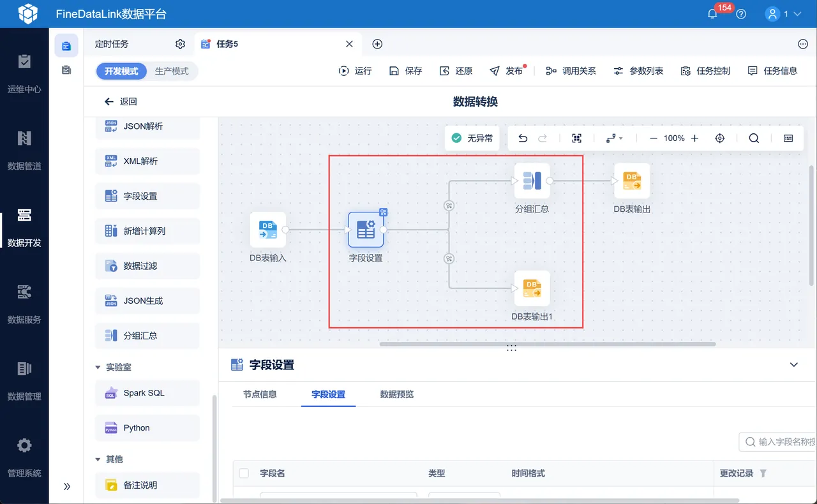Viewport: 817px width, 504px height.
Task: Open the canvas search magnifier
Action: coord(754,138)
